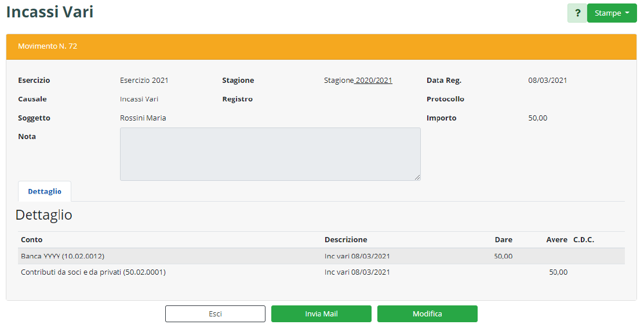Image resolution: width=644 pixels, height=328 pixels.
Task: Grab the Nota text area resize handle
Action: [417, 177]
